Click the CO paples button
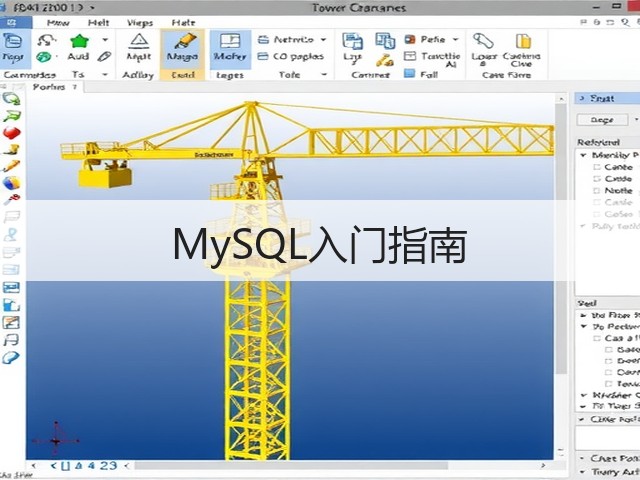The image size is (640, 480). 291,56
